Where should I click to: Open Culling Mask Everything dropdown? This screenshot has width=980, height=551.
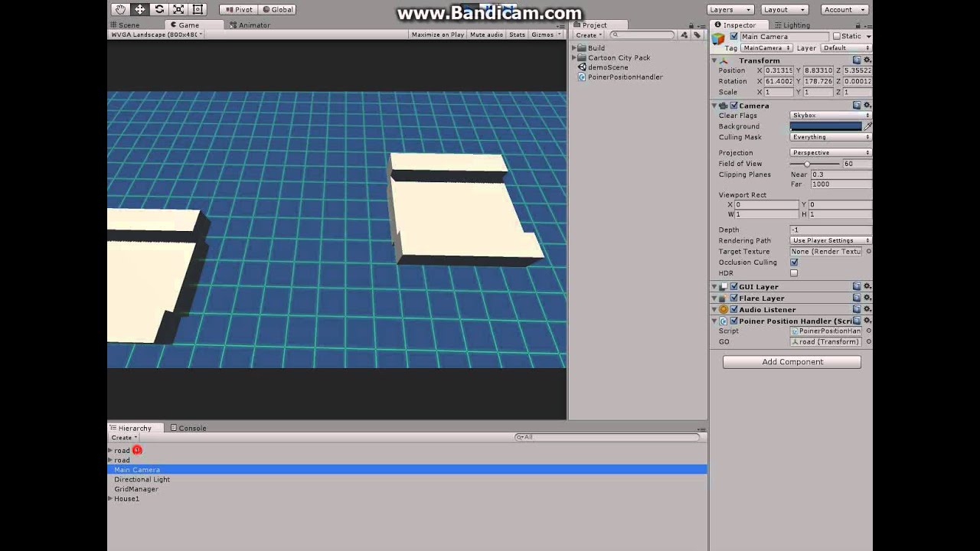tap(831, 137)
